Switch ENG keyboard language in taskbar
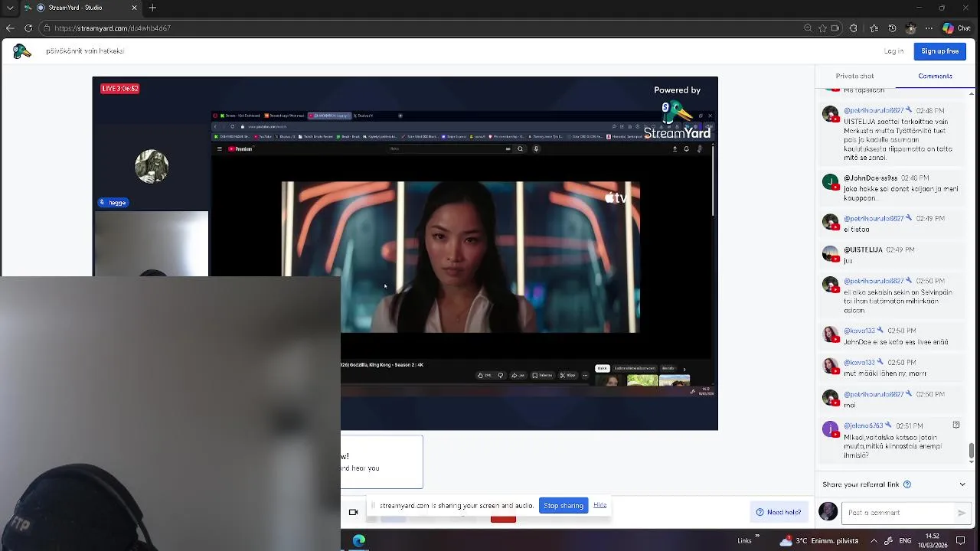The image size is (980, 551). [905, 540]
